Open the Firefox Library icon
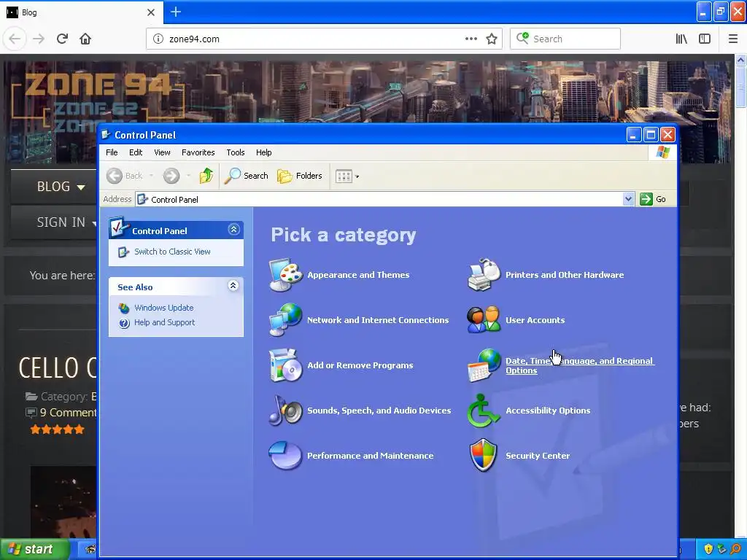The width and height of the screenshot is (747, 560). coord(681,39)
